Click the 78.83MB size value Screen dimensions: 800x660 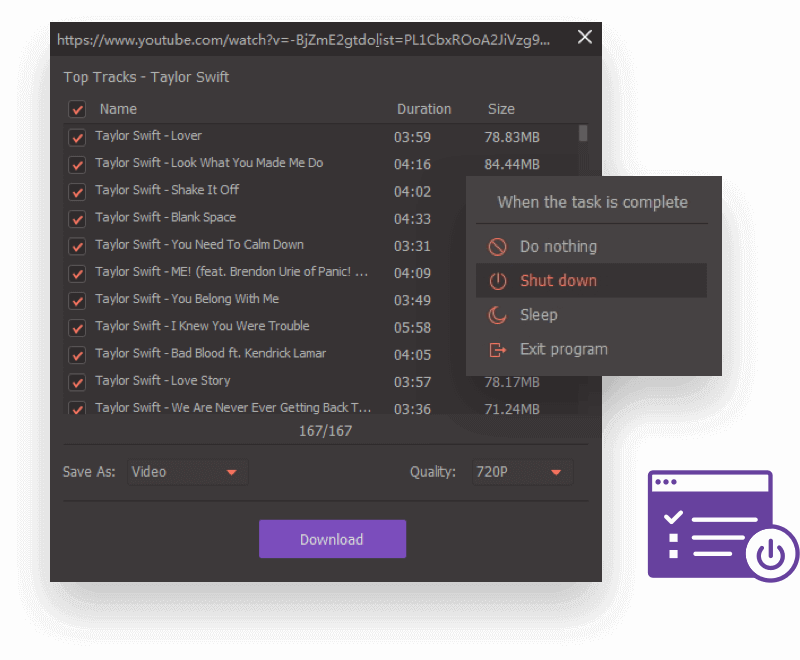coord(512,137)
